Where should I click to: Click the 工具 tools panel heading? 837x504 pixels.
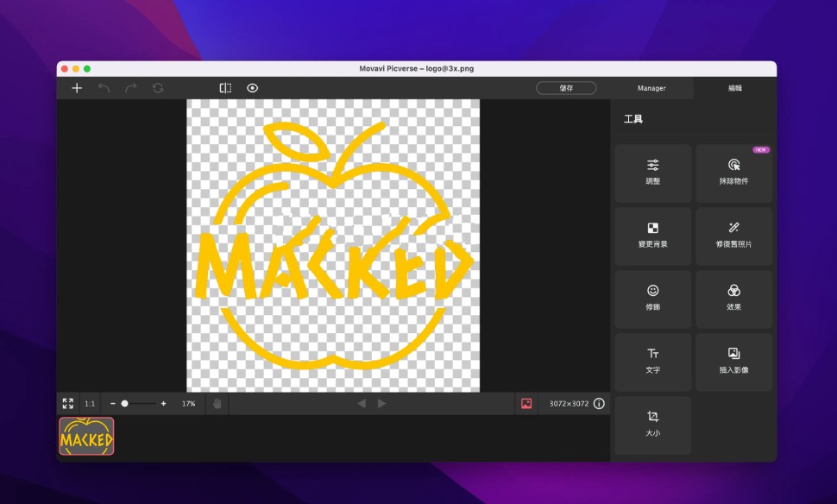[633, 119]
